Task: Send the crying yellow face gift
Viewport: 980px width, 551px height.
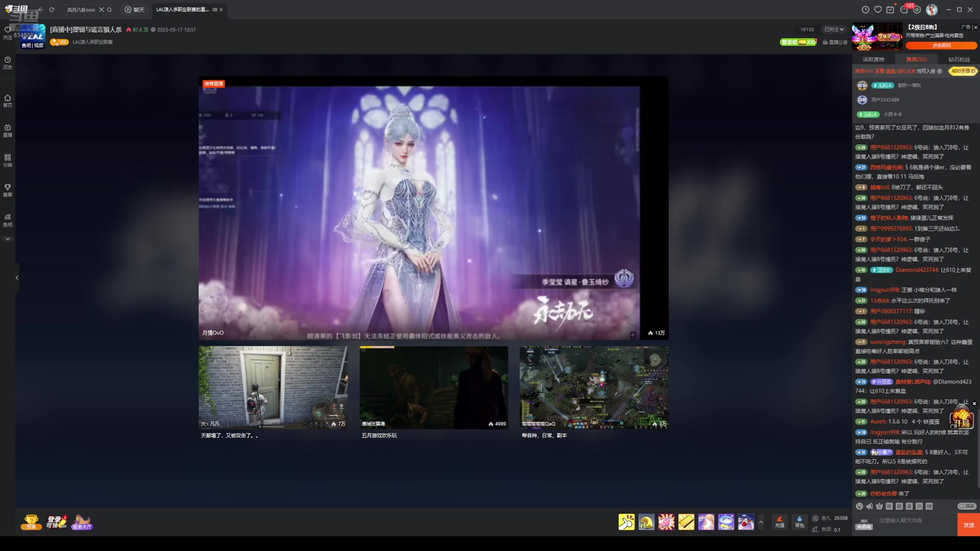Action: pyautogui.click(x=646, y=522)
